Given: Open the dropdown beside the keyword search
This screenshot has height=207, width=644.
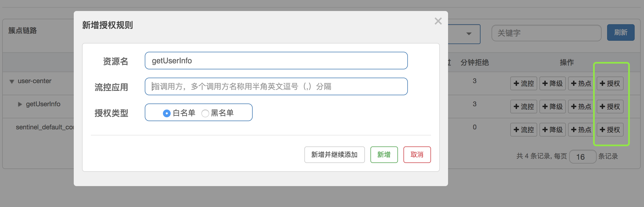Looking at the screenshot, I should [469, 34].
